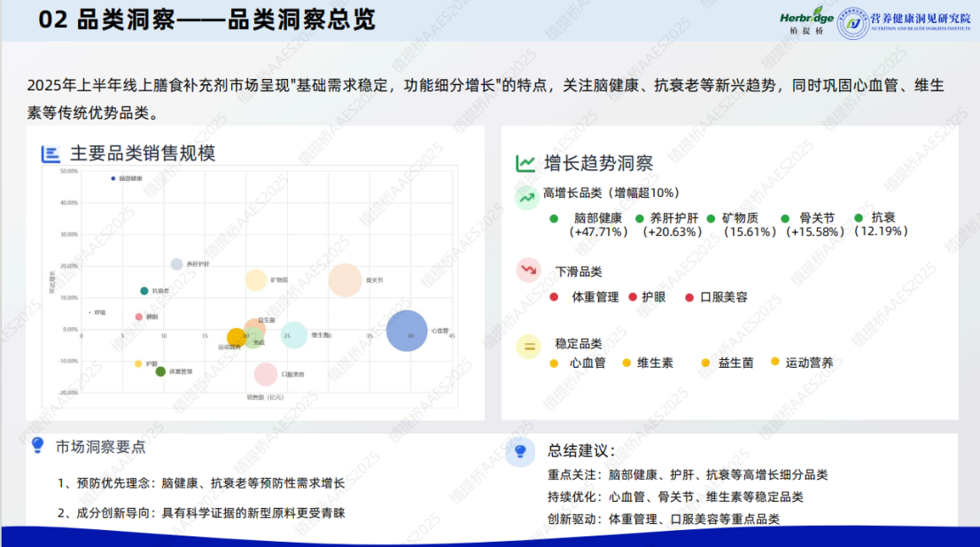
Task: Click the yellow bullet beside 益生菌
Action: click(705, 363)
